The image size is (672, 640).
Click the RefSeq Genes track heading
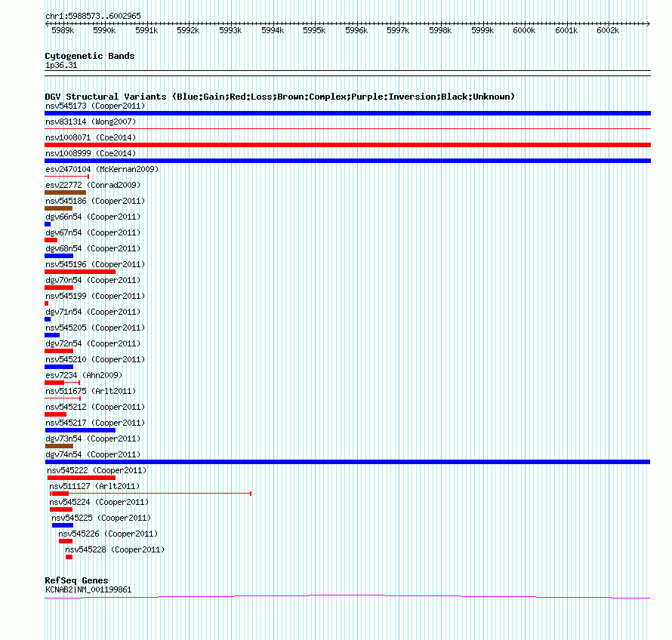coord(76,580)
